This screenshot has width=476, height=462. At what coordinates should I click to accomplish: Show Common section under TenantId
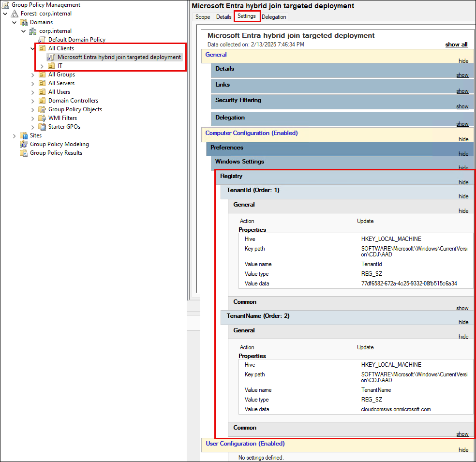(462, 308)
